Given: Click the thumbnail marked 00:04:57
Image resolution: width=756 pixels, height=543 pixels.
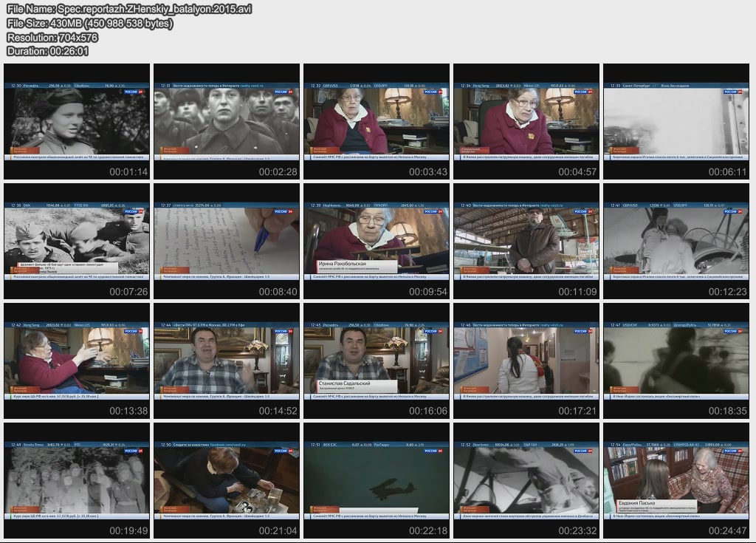Looking at the screenshot, I should pos(526,121).
